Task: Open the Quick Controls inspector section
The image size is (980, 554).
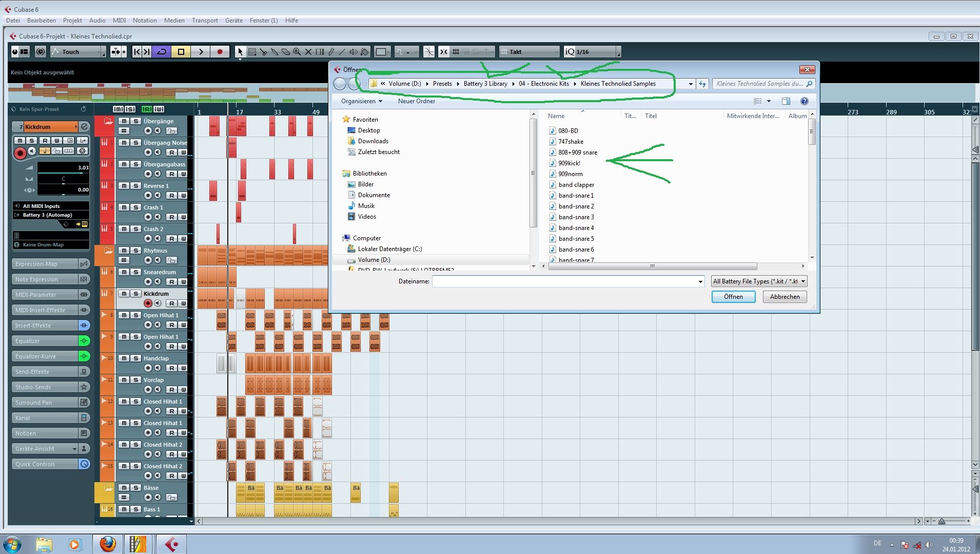Action: click(x=45, y=464)
